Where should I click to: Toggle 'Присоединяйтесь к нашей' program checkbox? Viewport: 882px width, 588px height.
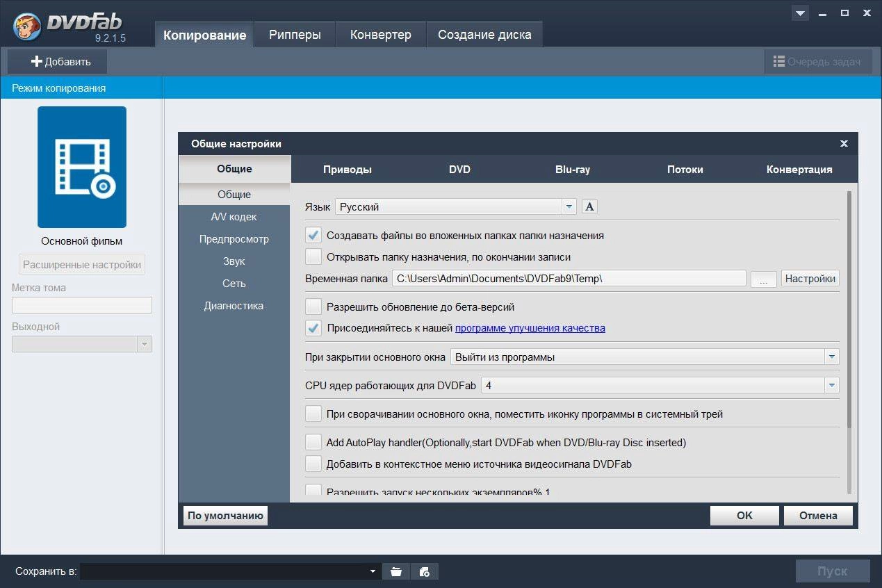pyautogui.click(x=313, y=328)
